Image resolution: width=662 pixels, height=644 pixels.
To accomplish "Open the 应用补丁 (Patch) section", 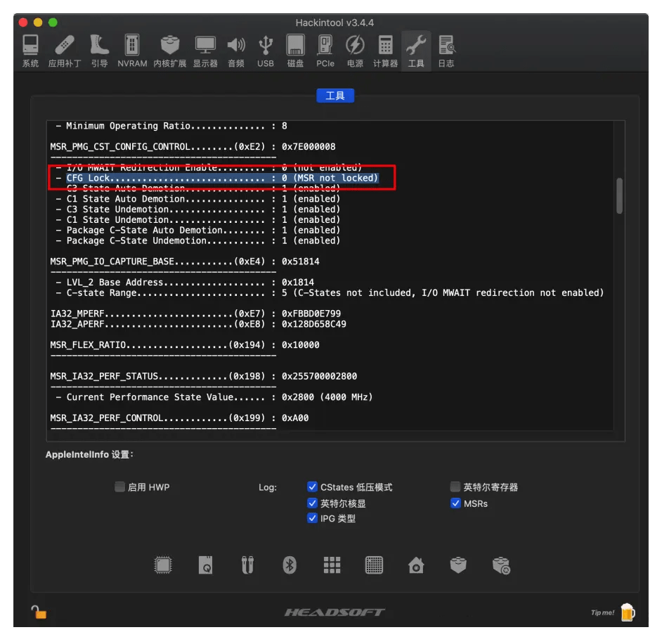I will 65,51.
